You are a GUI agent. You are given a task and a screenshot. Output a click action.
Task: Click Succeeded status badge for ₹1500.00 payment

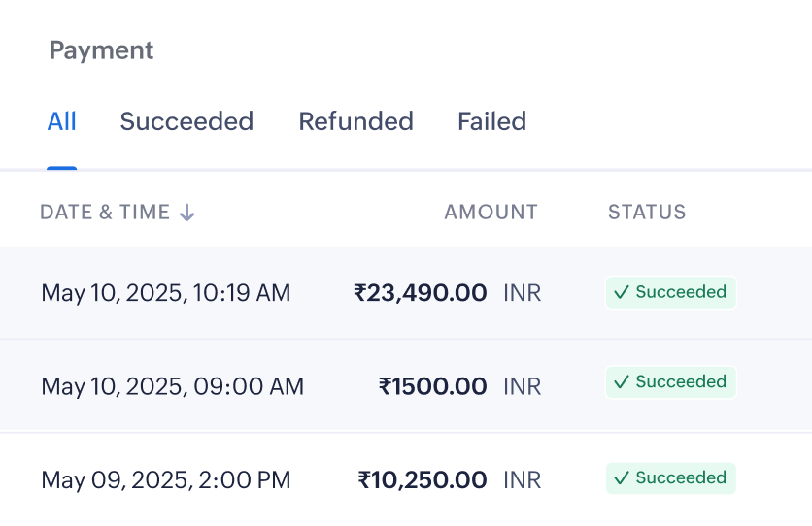point(671,382)
